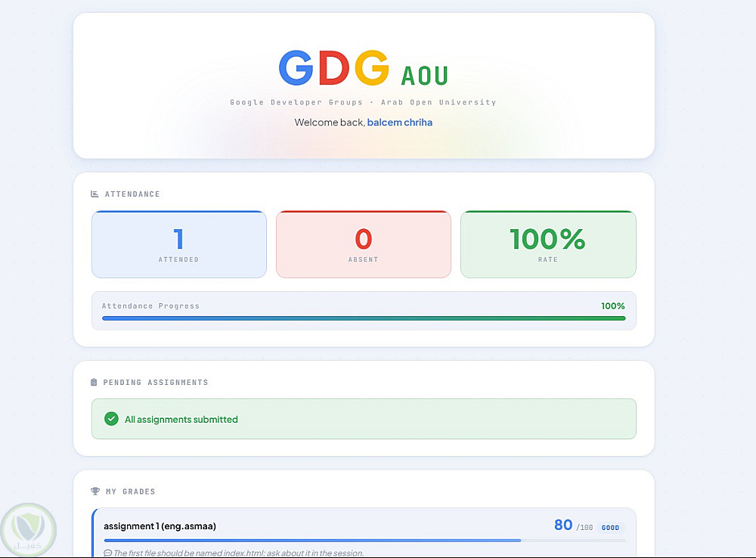The image size is (756, 558).
Task: Click the GDG logo
Action: [x=333, y=68]
